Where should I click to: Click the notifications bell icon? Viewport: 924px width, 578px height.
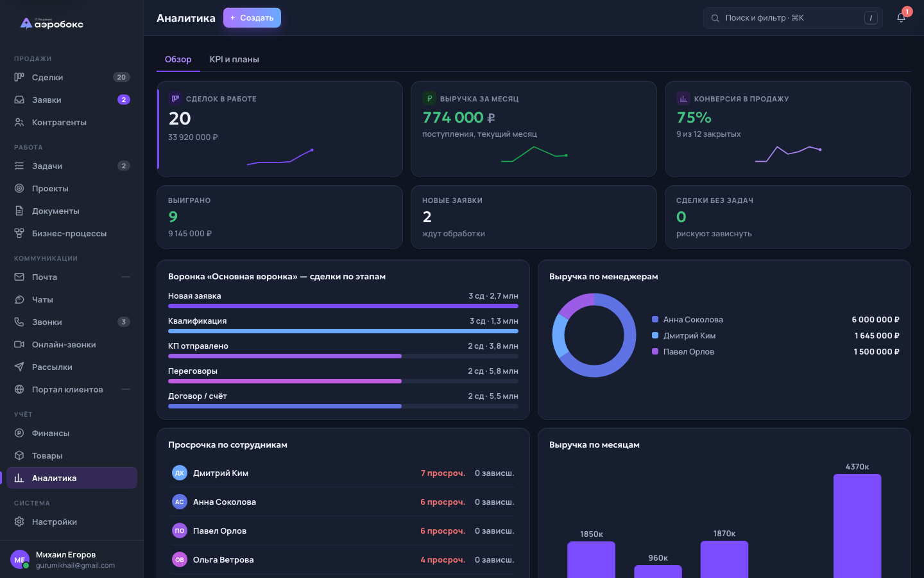click(901, 18)
